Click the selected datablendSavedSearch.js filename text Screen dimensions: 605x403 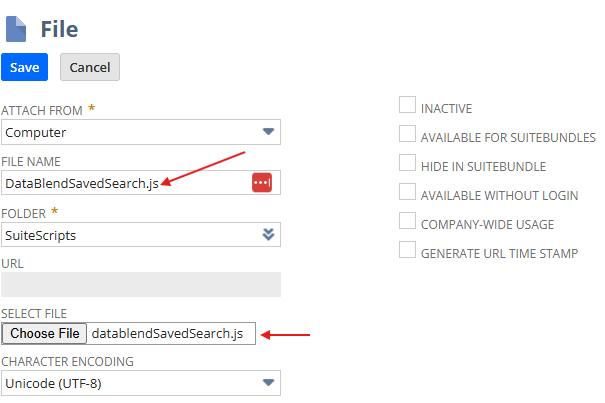tap(167, 334)
